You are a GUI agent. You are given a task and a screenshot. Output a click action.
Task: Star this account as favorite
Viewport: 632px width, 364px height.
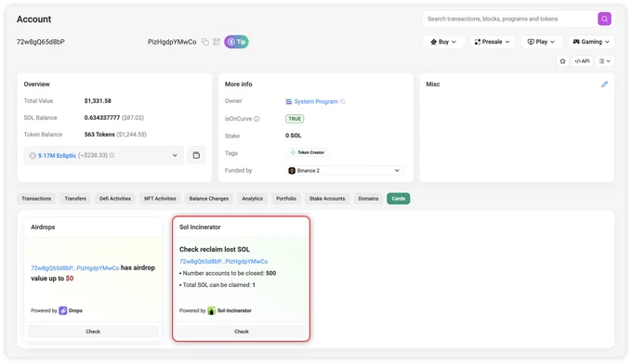click(562, 61)
